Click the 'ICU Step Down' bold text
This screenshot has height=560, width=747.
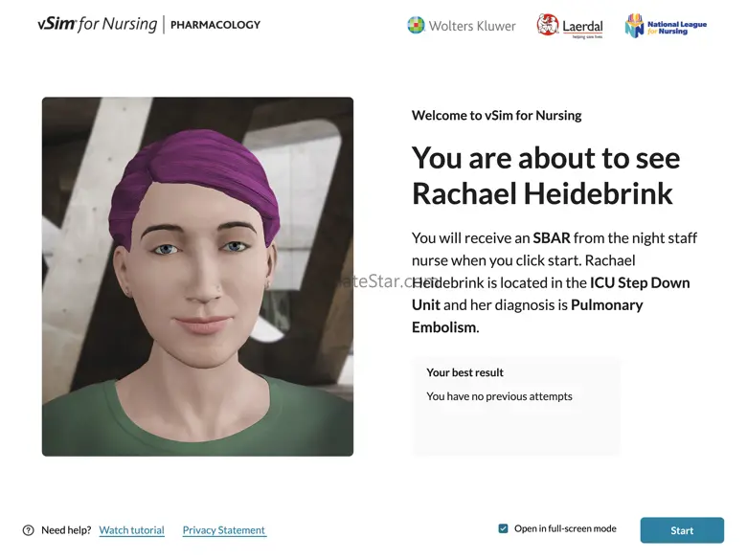point(640,282)
